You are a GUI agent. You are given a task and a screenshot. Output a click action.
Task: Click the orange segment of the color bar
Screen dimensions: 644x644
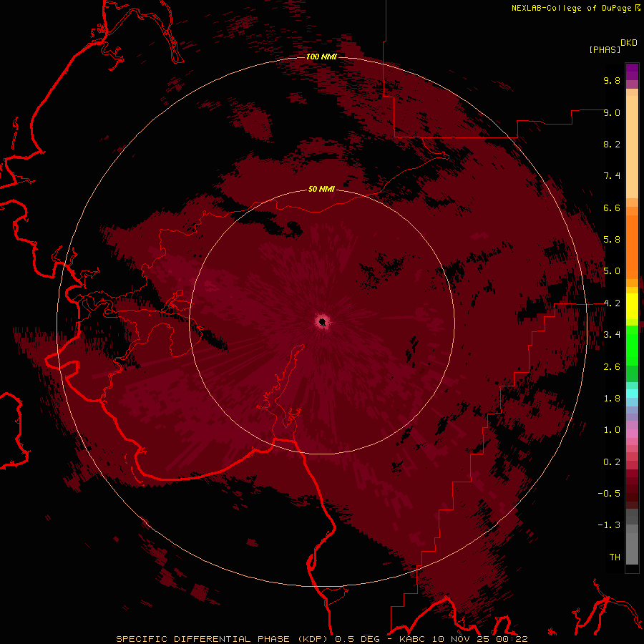[x=632, y=248]
